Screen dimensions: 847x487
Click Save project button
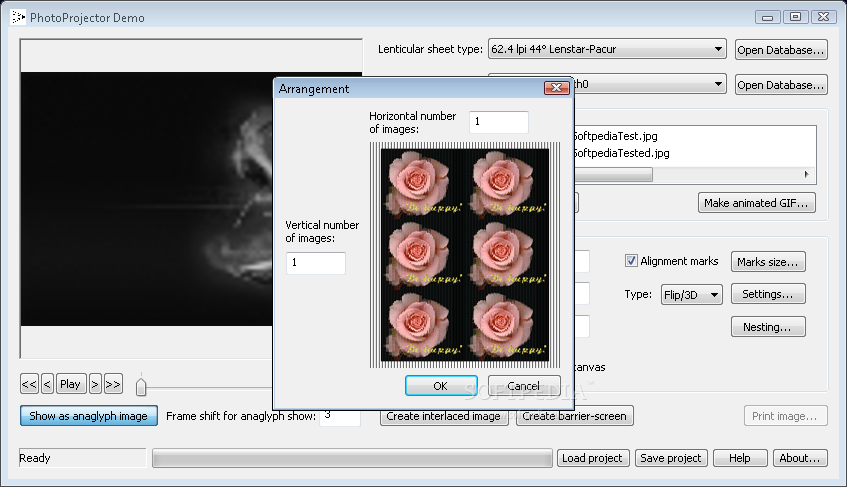671,458
